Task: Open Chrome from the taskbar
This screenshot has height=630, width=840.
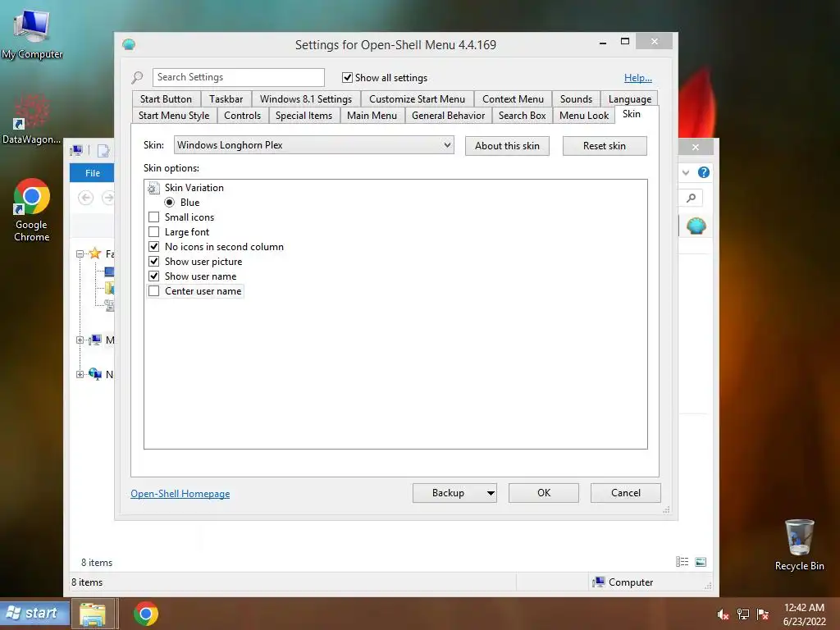Action: tap(146, 614)
